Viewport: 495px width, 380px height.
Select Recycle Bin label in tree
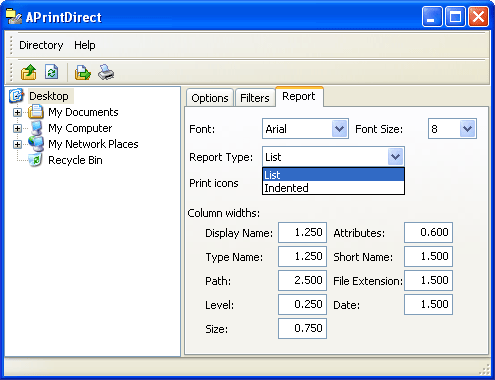point(75,160)
